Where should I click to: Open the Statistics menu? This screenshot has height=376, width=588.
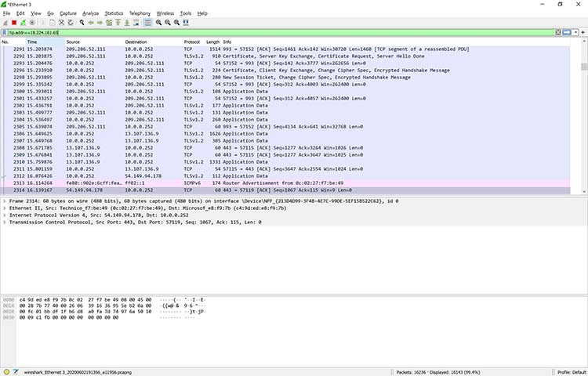point(114,13)
